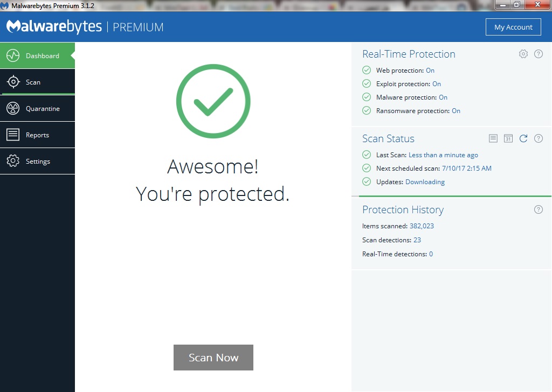Open Reports from the left sidebar
The image size is (552, 392).
pos(37,135)
